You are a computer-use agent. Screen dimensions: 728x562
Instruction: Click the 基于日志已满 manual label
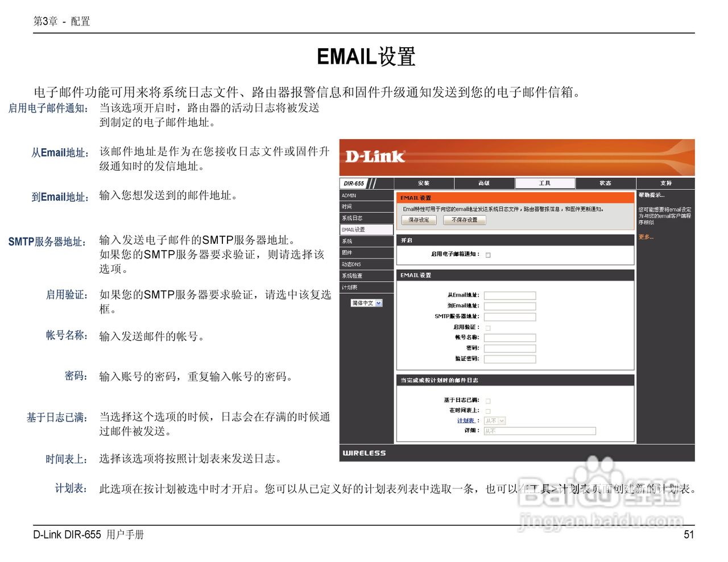coord(57,417)
